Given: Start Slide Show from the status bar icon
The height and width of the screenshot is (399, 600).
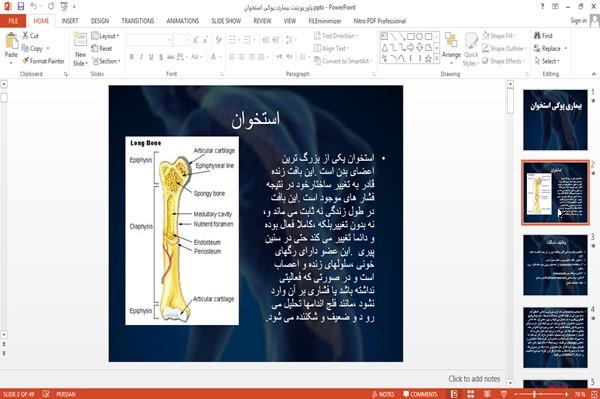Looking at the screenshot, I should [504, 394].
